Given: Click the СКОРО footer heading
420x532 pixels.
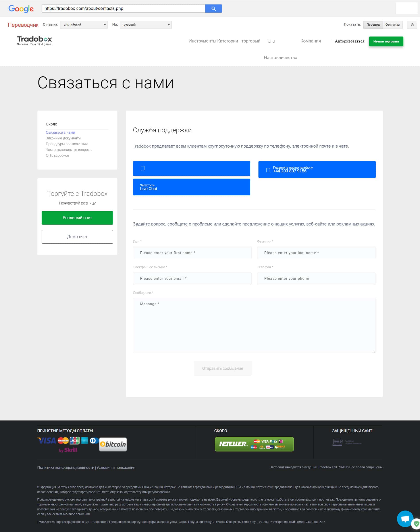Looking at the screenshot, I should (221, 431).
